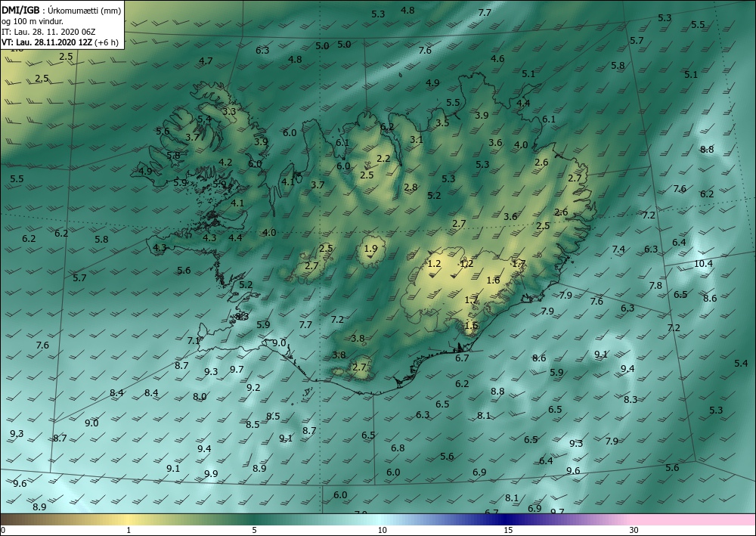
Task: Click the 7.8 value on the map
Action: tap(655, 285)
